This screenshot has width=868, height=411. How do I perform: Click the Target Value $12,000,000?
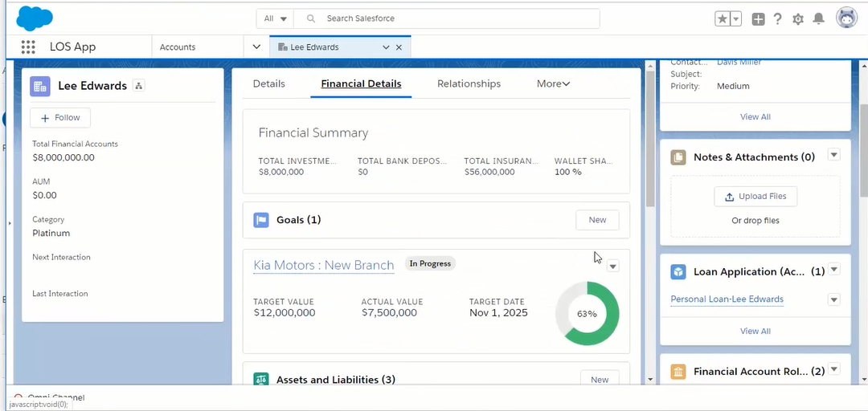point(284,313)
